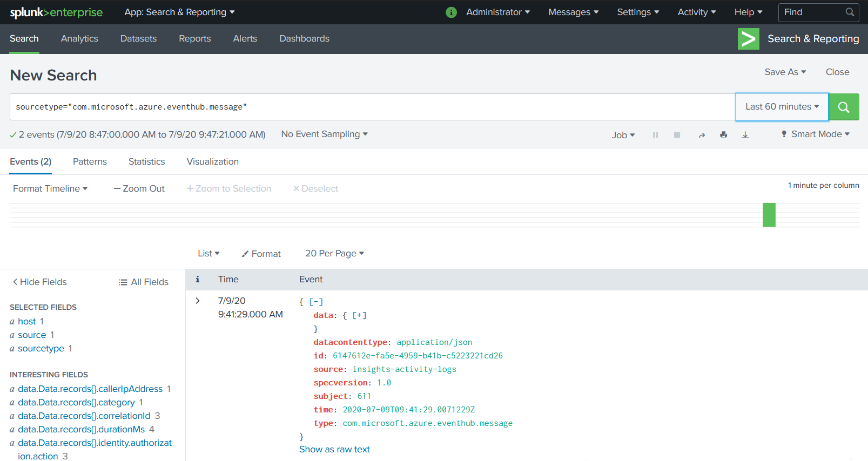Open the Job dropdown menu
Viewport: 868px width, 461px height.
tap(623, 135)
